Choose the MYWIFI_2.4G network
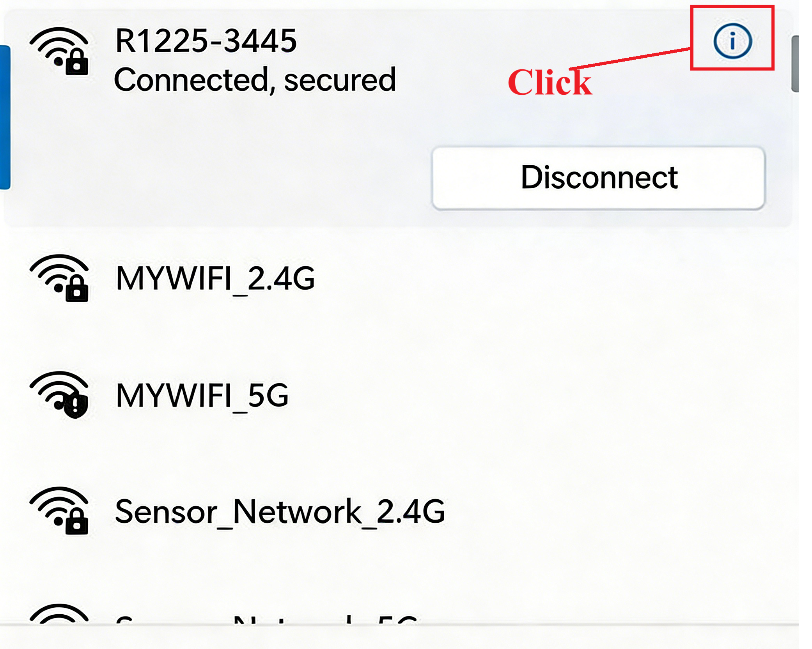This screenshot has height=649, width=812. (x=215, y=278)
